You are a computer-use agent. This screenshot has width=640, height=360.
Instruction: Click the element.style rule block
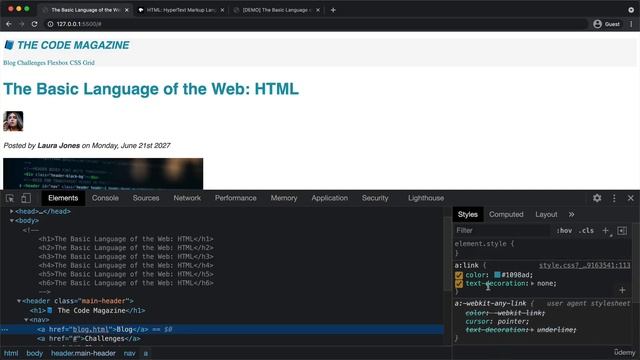[543, 248]
